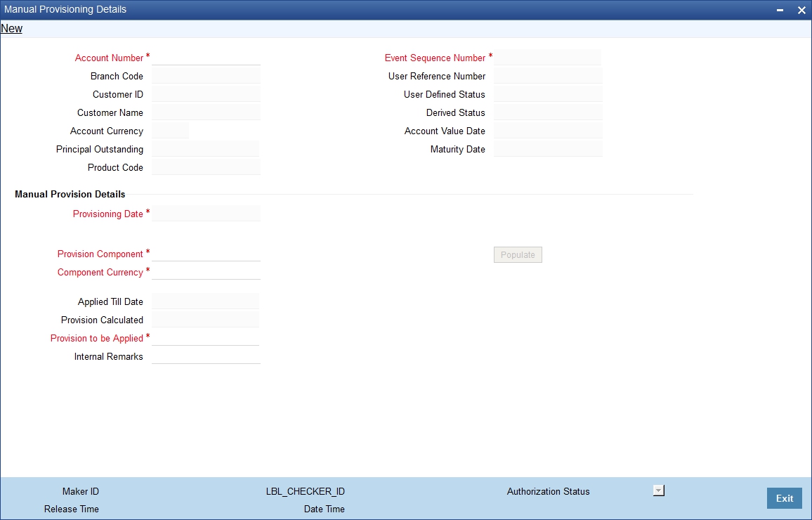
Task: Click the Component Currency label
Action: 100,272
